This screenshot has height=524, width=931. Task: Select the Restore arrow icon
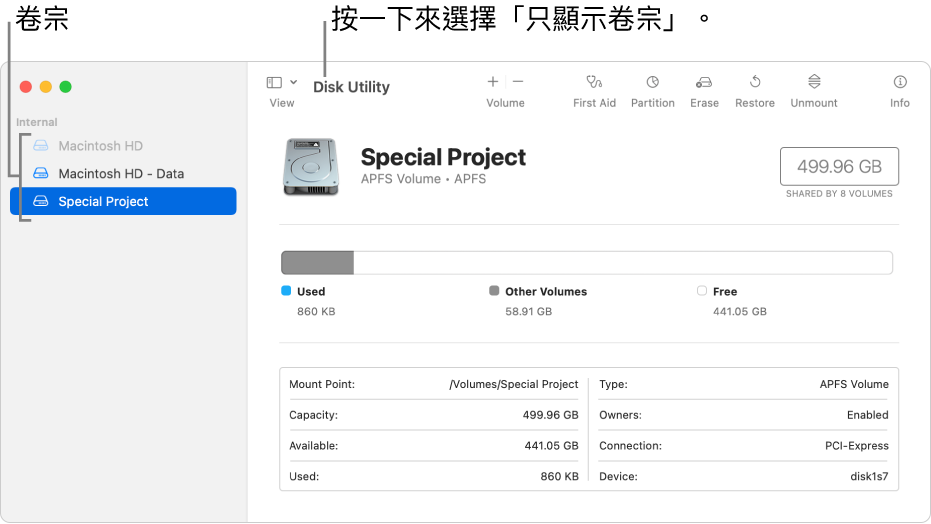pos(755,81)
